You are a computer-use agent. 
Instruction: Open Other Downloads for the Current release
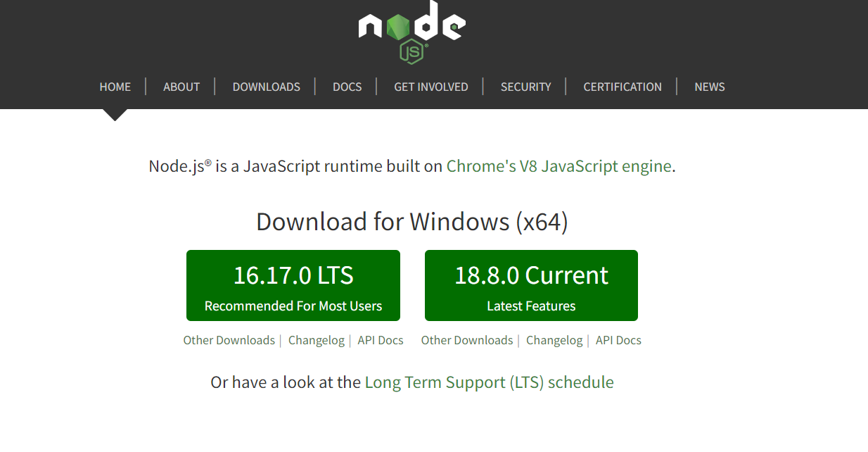coord(466,340)
